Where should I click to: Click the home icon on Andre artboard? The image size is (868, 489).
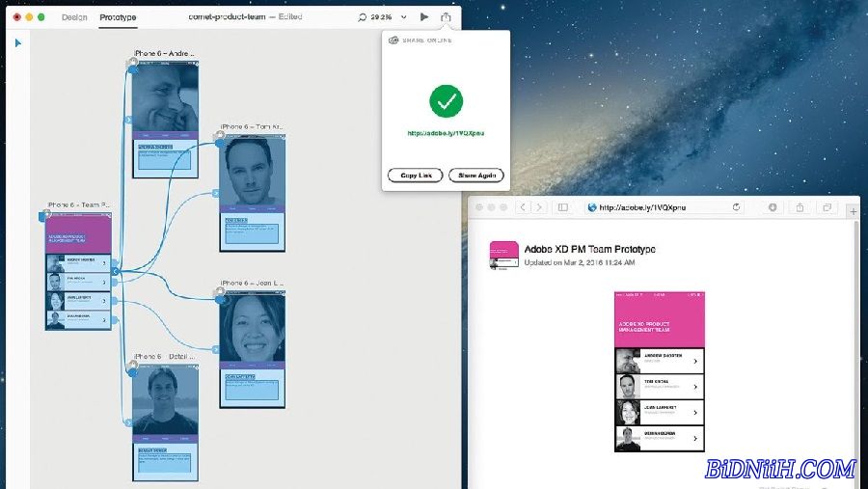pyautogui.click(x=133, y=62)
